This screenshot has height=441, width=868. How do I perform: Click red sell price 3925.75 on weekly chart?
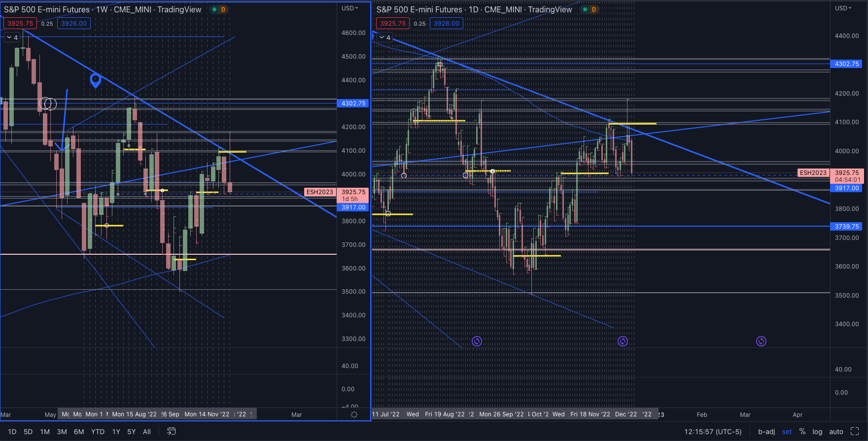(20, 23)
